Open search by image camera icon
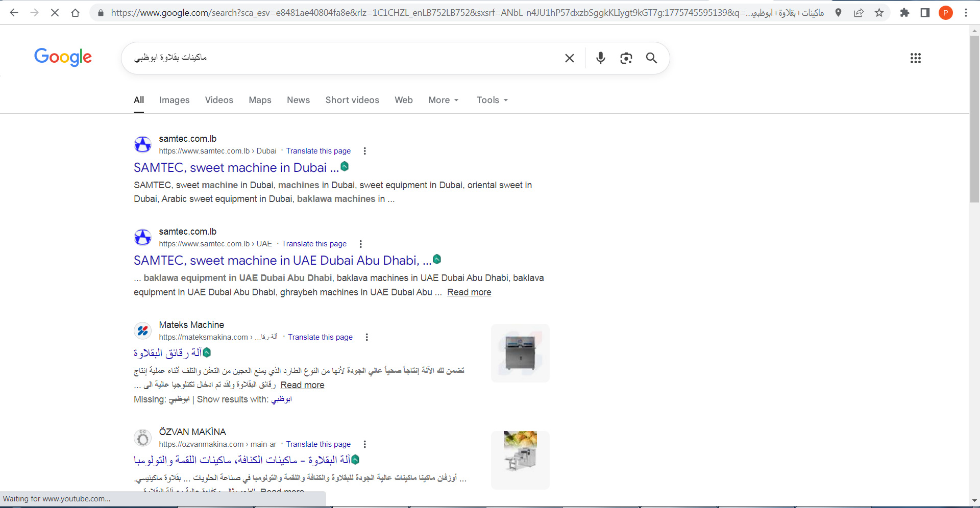 coord(626,58)
